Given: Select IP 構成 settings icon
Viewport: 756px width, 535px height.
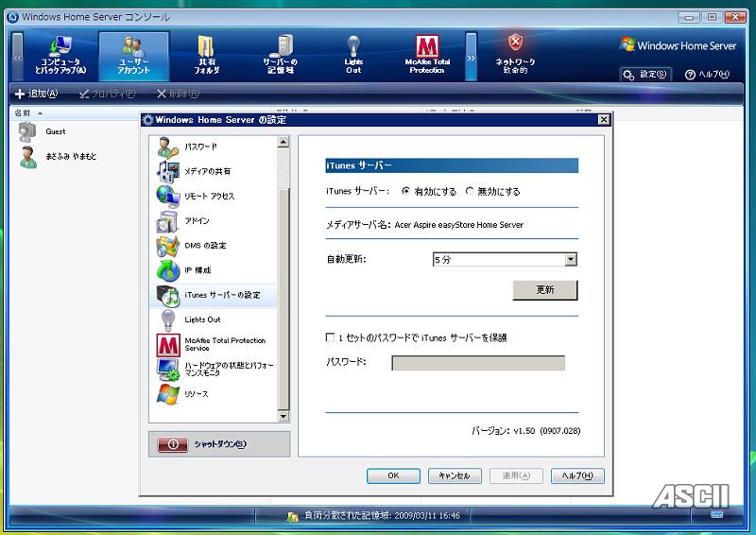Looking at the screenshot, I should (x=167, y=270).
